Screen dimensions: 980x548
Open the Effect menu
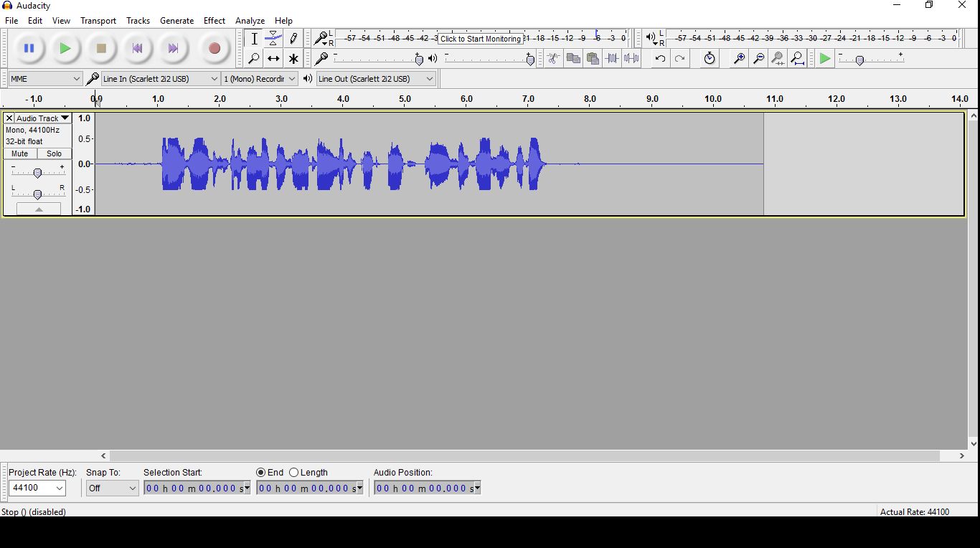coord(214,21)
